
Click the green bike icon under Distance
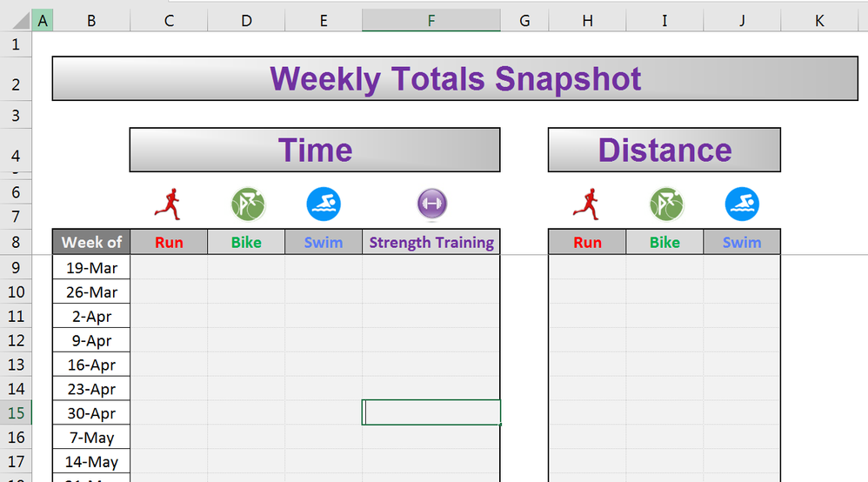[665, 204]
